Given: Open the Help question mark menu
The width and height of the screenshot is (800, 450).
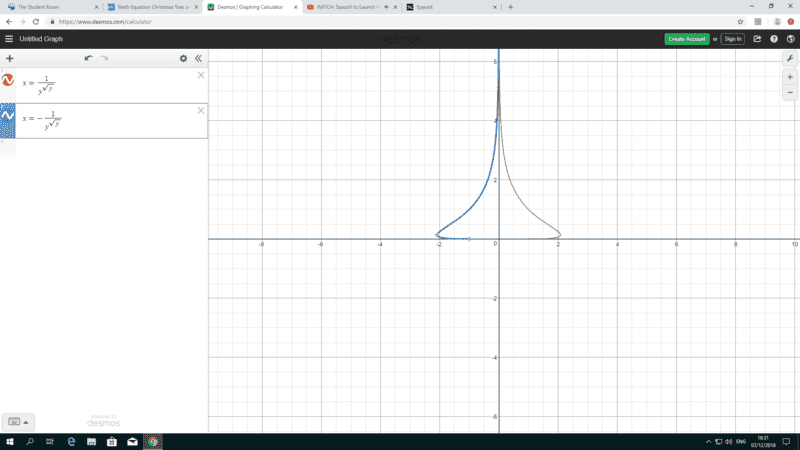Looking at the screenshot, I should [x=774, y=39].
